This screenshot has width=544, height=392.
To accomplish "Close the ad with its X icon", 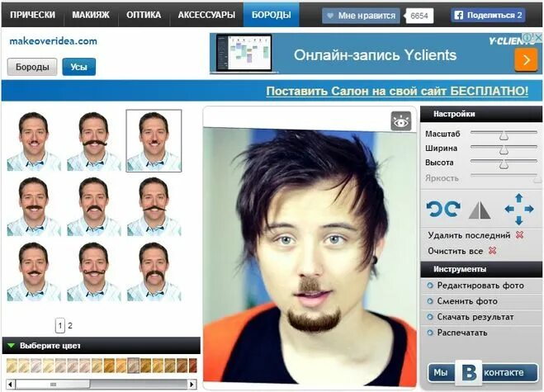I will (x=538, y=37).
